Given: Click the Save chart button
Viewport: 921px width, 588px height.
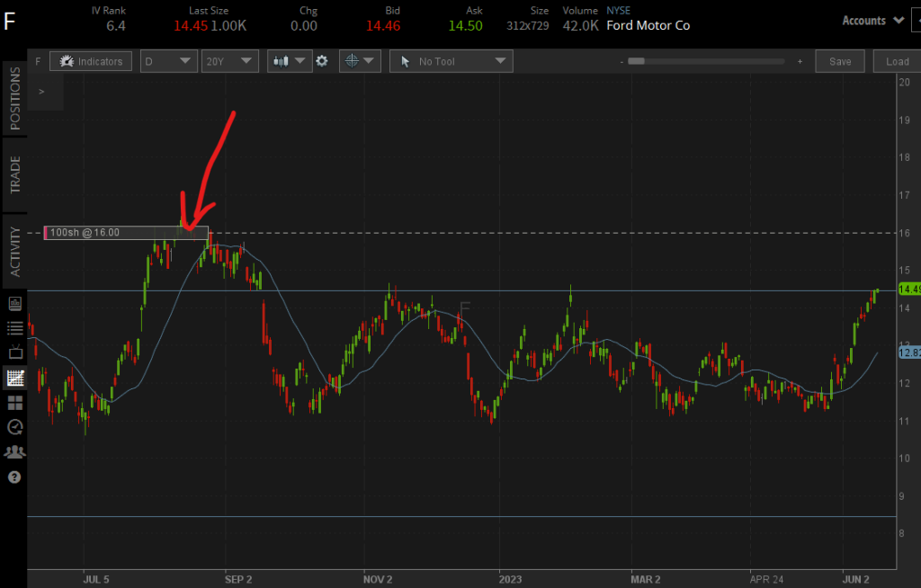Looking at the screenshot, I should coord(840,61).
